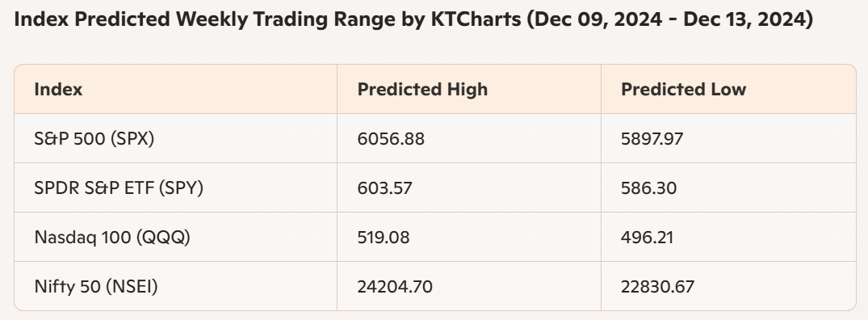Click the SPX predicted low 5897.97

[x=652, y=138]
